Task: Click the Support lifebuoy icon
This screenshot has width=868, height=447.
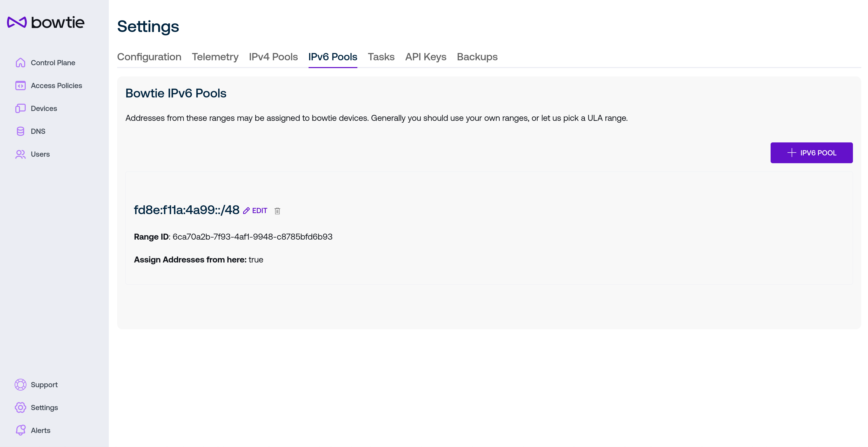Action: pos(20,385)
